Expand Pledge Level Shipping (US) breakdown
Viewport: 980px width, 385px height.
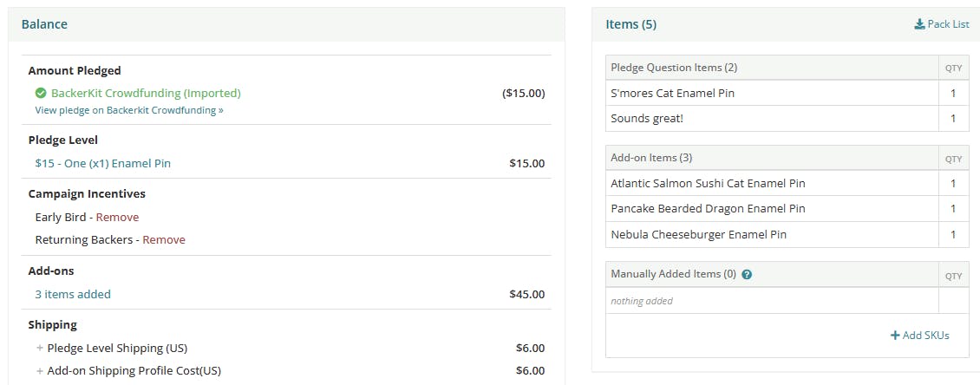40,348
